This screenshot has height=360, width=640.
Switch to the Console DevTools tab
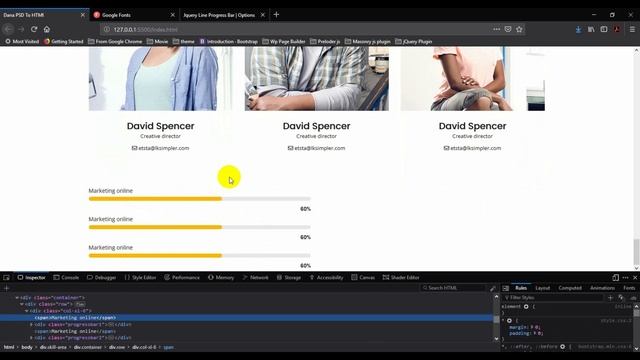(66, 278)
